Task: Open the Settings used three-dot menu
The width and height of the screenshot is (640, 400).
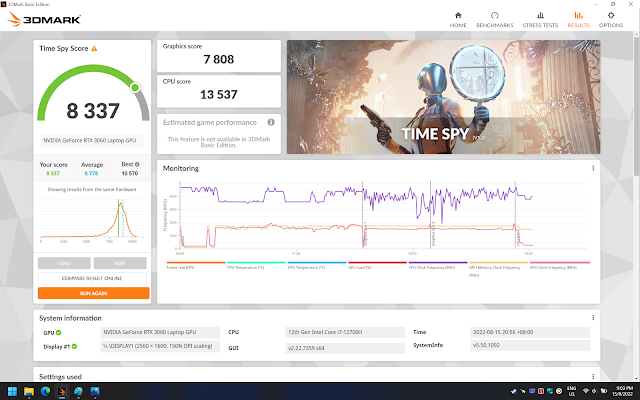Action: (x=593, y=376)
